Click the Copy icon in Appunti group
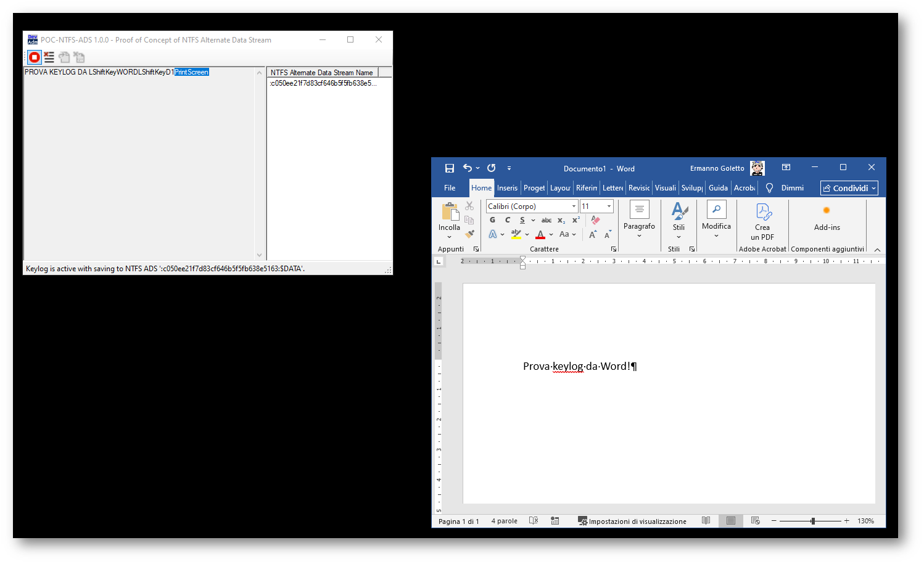 tap(469, 220)
